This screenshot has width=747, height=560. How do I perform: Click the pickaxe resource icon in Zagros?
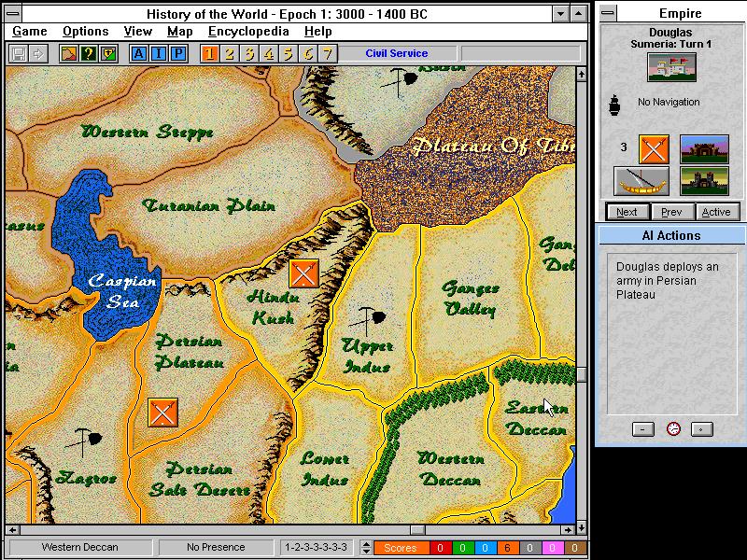[x=83, y=441]
